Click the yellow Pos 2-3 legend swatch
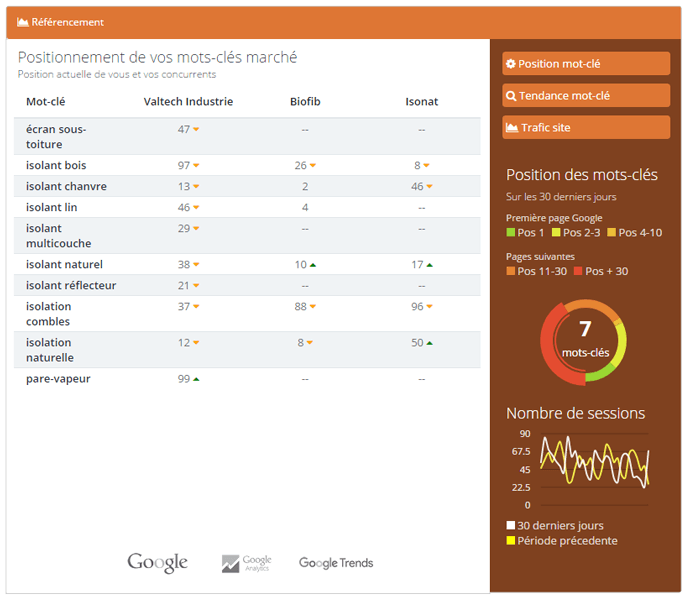 [556, 232]
